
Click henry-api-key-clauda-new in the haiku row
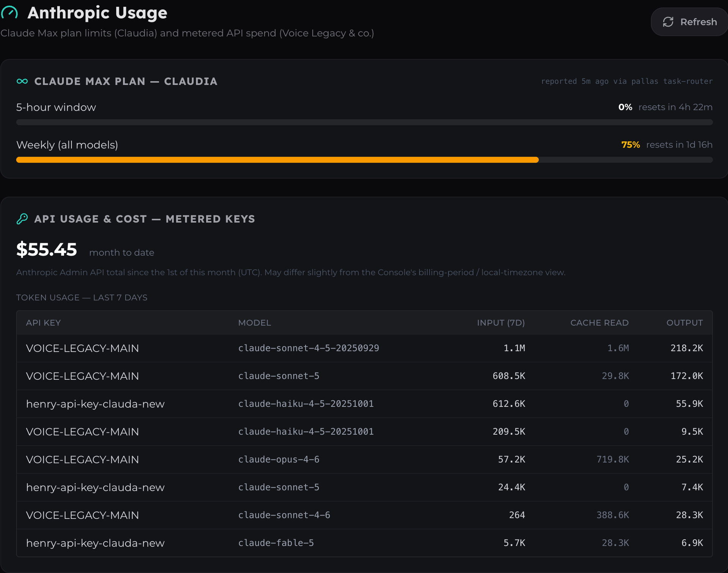(95, 404)
